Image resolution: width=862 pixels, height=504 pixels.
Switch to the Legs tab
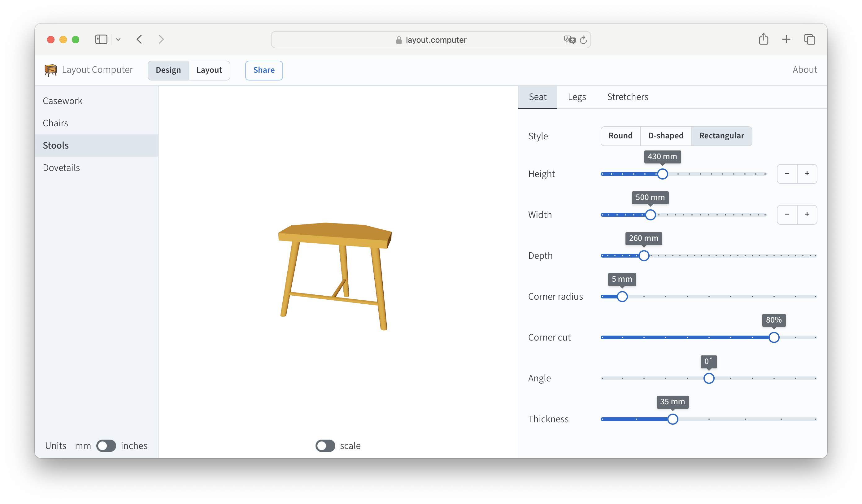point(577,97)
